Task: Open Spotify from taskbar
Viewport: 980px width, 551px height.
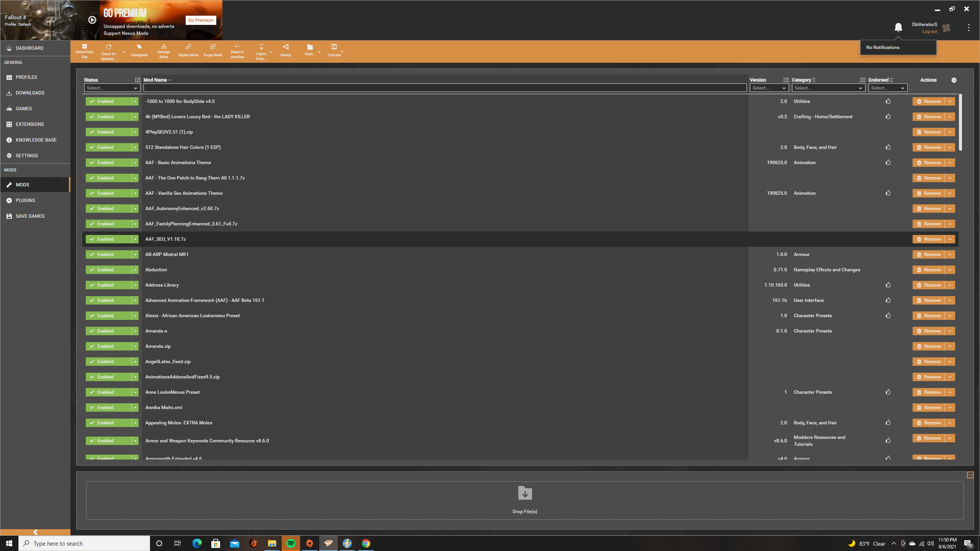Action: (x=291, y=543)
